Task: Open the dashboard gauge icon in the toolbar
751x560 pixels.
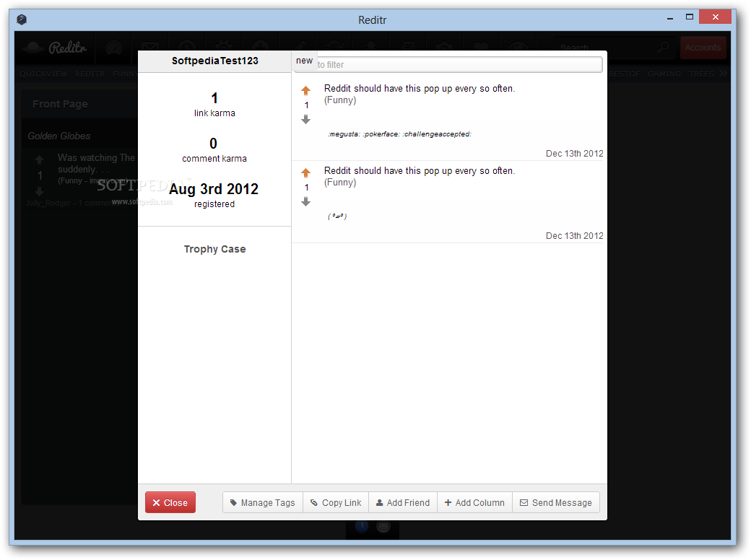Action: [x=114, y=48]
